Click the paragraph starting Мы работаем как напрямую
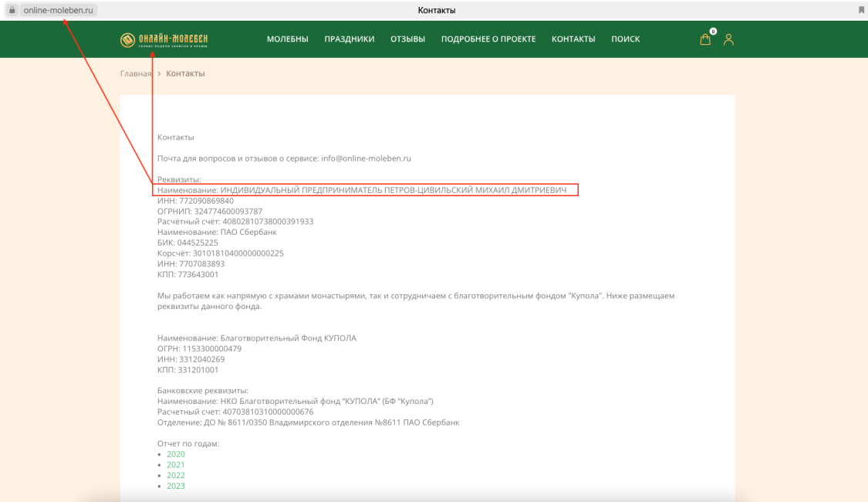Viewport: 868px width, 502px height. point(416,301)
